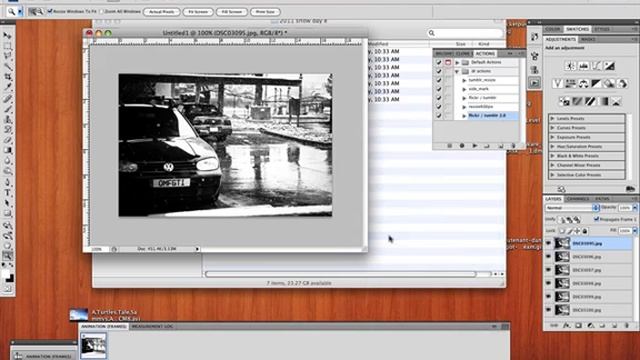The image size is (640, 360).
Task: Select the Eyedropper tool
Action: click(7, 87)
